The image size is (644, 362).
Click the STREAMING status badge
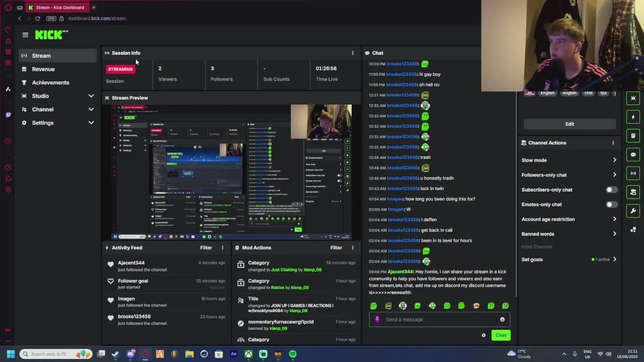(120, 69)
